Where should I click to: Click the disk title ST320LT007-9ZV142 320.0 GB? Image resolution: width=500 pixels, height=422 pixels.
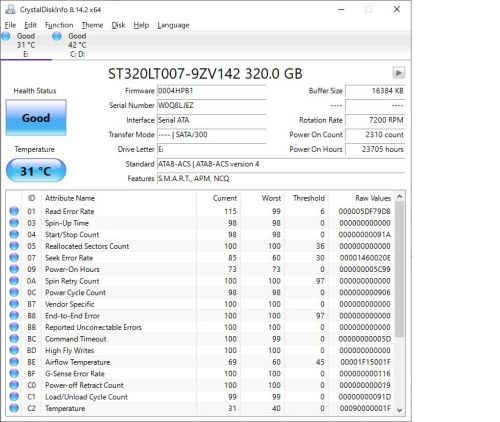pos(205,74)
